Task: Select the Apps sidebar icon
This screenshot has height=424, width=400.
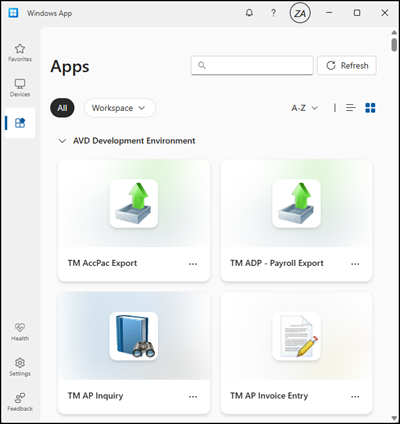Action: pyautogui.click(x=20, y=123)
